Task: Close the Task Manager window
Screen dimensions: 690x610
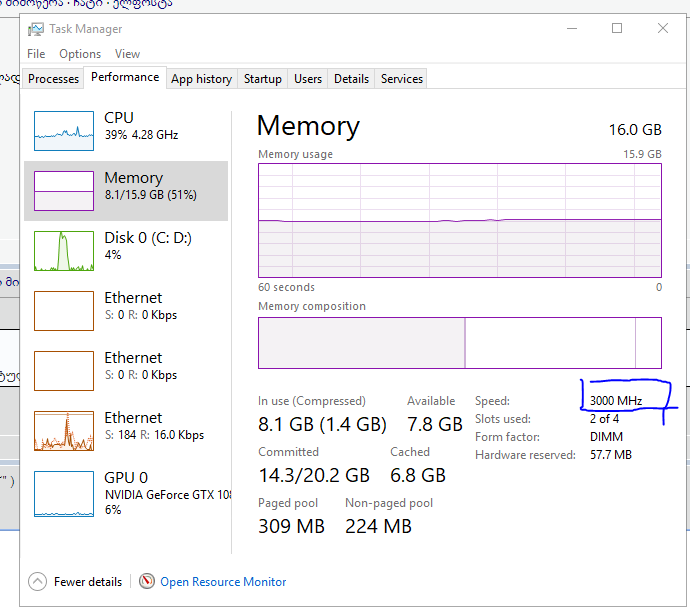Action: click(x=663, y=29)
